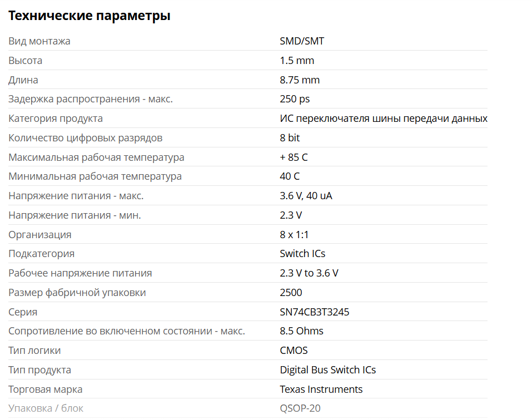The height and width of the screenshot is (419, 532).
Task: Click the "8 x 1:1" organization value
Action: tap(294, 235)
